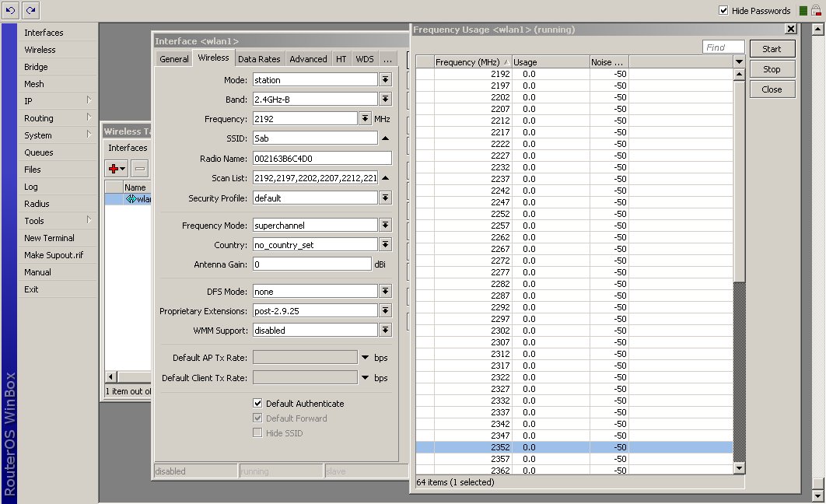Click the padlock icon at top right
The height and width of the screenshot is (504, 826).
pos(816,10)
